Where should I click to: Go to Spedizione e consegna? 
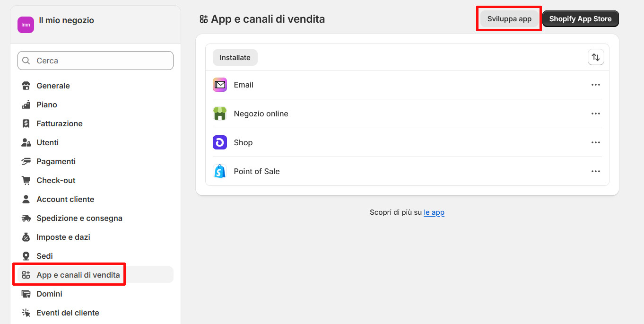pos(96,218)
